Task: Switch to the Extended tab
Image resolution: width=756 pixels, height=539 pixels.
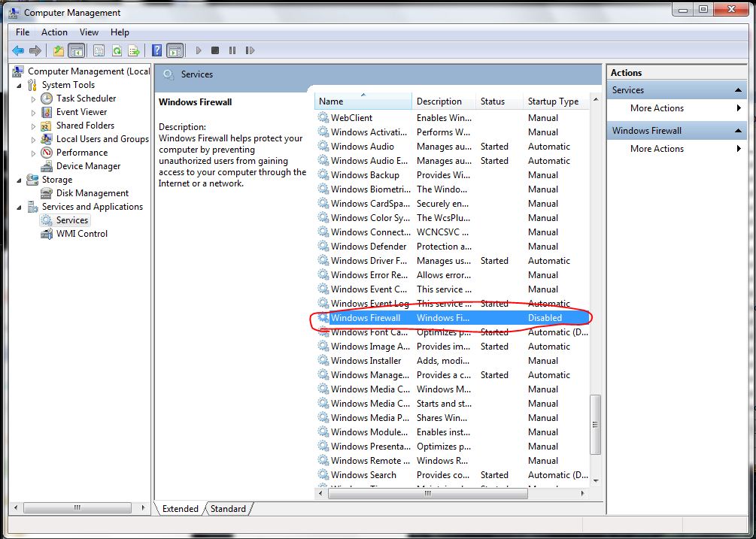Action: click(181, 509)
